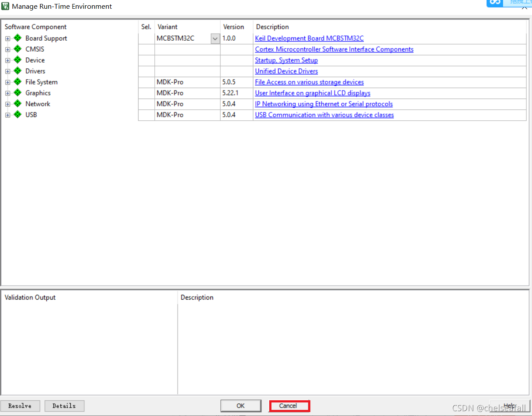
Task: Open the Startup, System Setup link
Action: pyautogui.click(x=286, y=60)
